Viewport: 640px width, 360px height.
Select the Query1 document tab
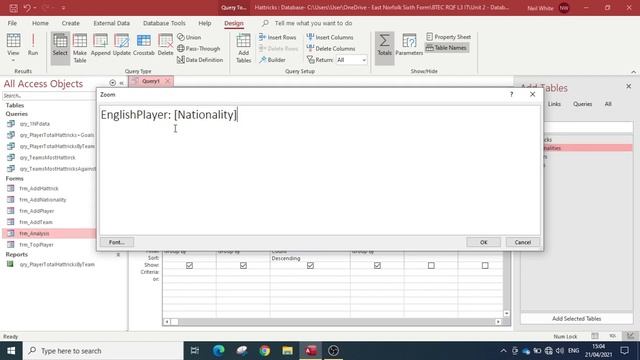click(150, 81)
